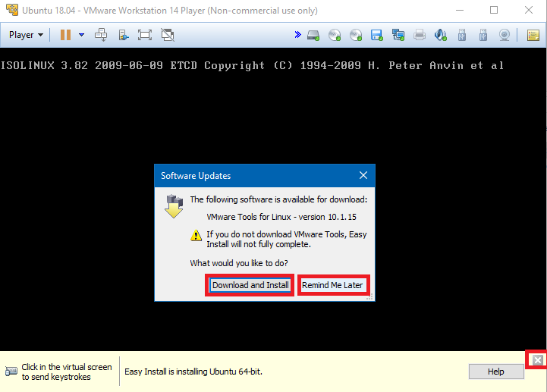
Task: Pause the virtual machine with the orange pause icon
Action: click(65, 35)
